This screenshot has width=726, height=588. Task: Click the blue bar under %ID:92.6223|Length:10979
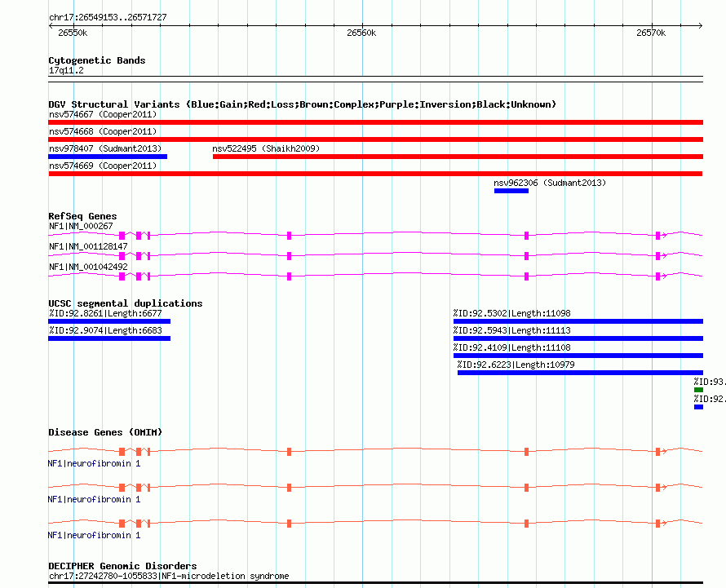pyautogui.click(x=580, y=373)
